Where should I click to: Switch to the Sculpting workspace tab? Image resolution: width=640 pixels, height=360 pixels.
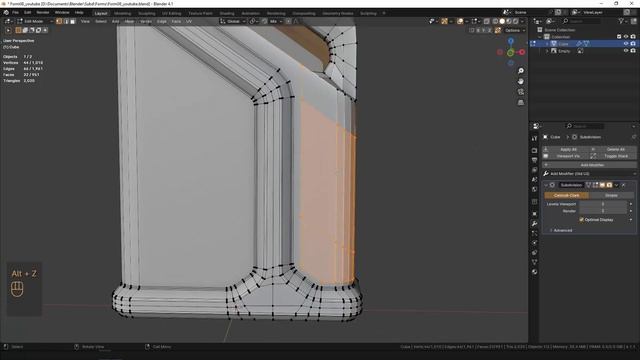[x=147, y=13]
